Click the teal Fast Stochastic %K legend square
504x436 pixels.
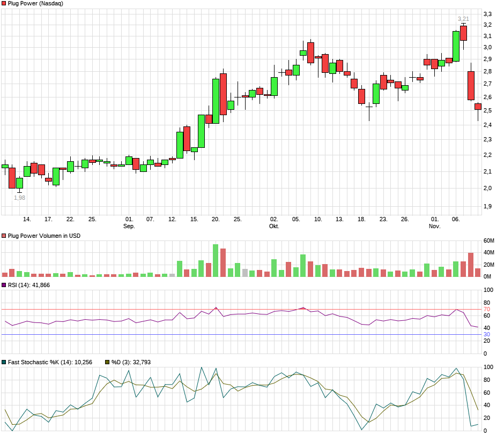(4, 363)
